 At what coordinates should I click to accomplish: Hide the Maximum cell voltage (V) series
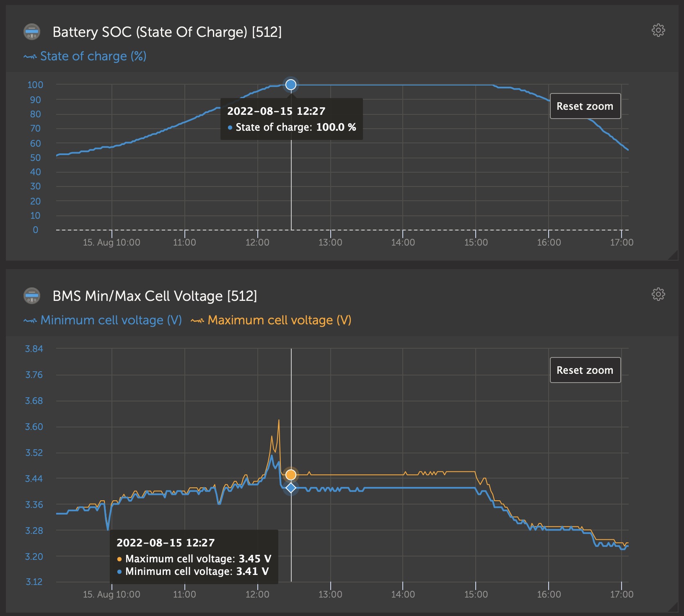(279, 320)
